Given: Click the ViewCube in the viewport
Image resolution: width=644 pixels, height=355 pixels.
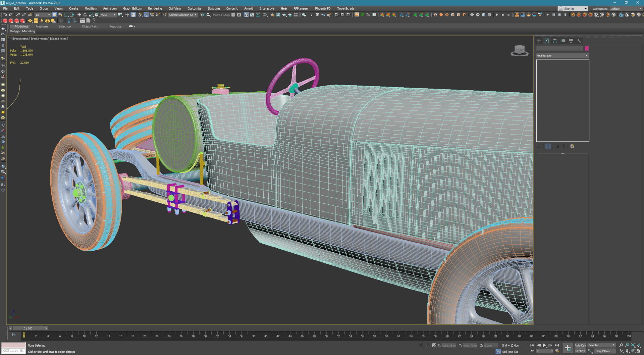Looking at the screenshot, I should pos(519,51).
